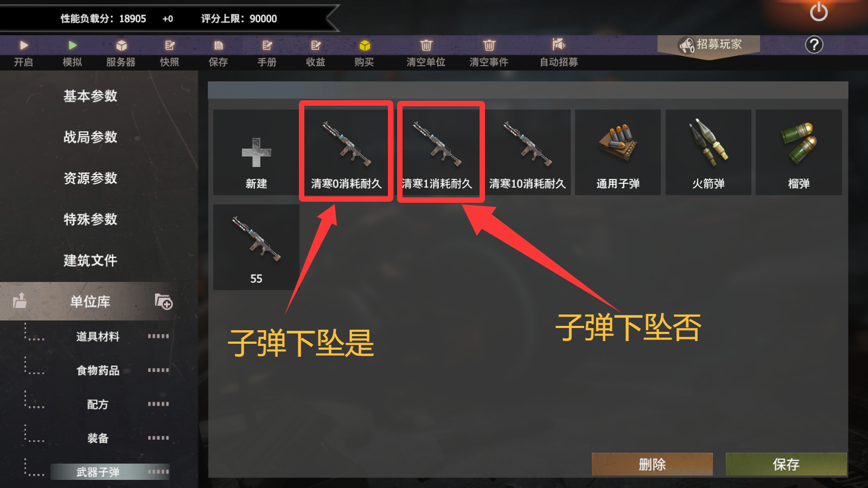Screen dimensions: 868x488
Task: Take a 快照 snapshot
Action: [x=170, y=46]
